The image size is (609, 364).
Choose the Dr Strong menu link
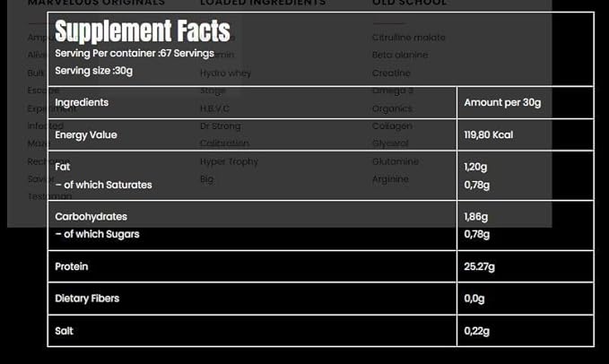pos(221,126)
